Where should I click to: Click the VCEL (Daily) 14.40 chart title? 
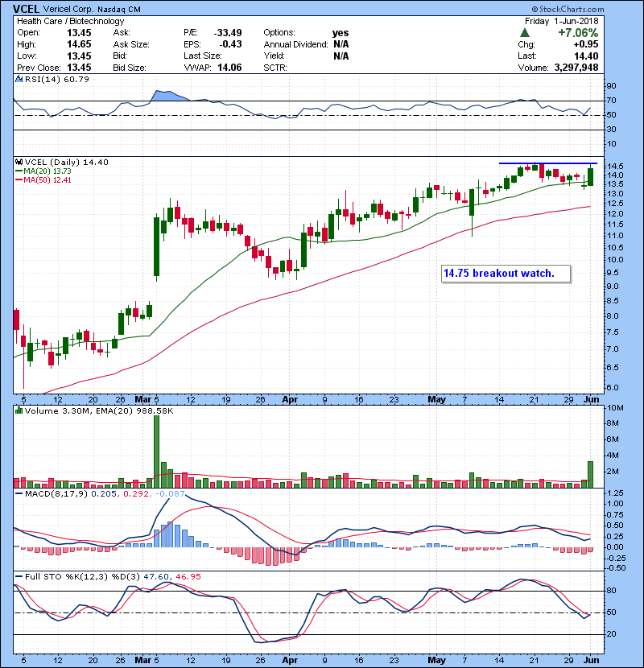(67, 162)
